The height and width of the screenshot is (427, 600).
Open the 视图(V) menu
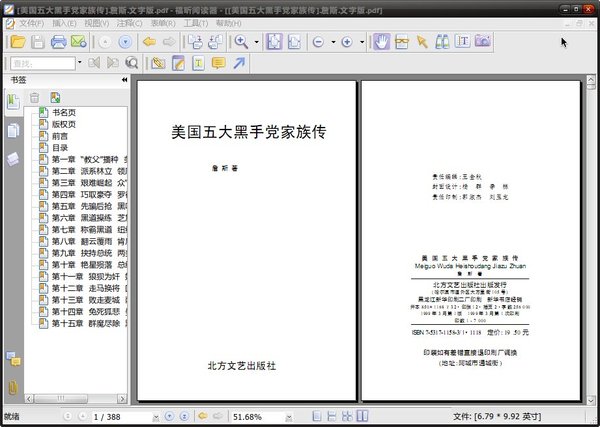[96, 23]
